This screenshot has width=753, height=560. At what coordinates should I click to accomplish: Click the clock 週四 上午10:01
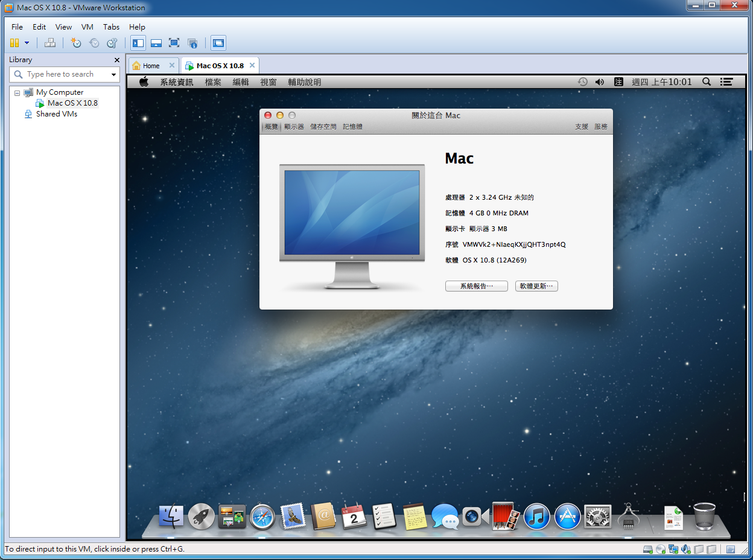[x=662, y=82]
